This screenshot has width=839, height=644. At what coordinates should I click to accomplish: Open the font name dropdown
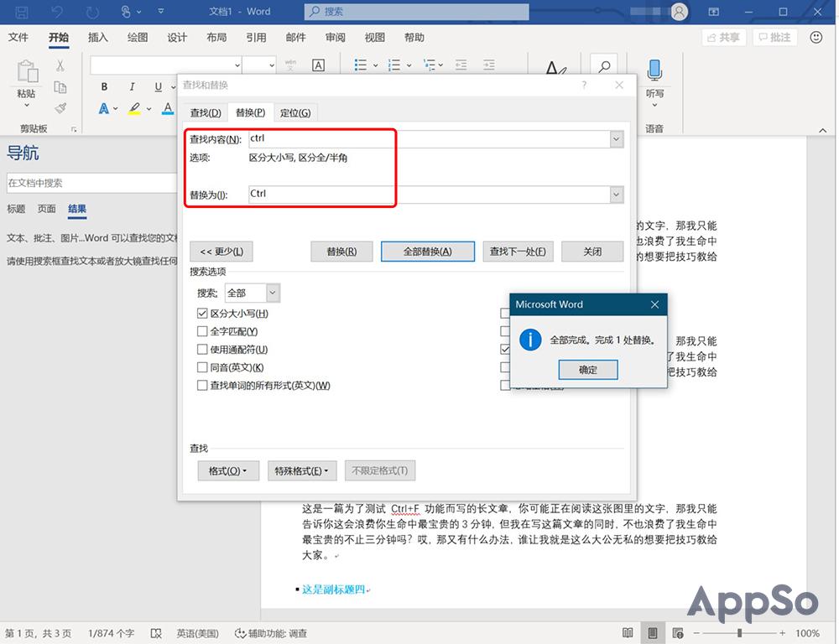coord(237,65)
